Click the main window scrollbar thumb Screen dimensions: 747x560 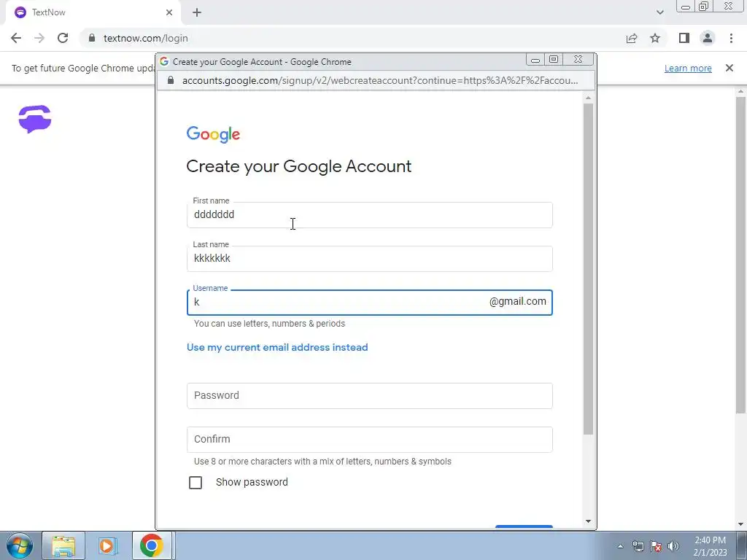pyautogui.click(x=741, y=254)
